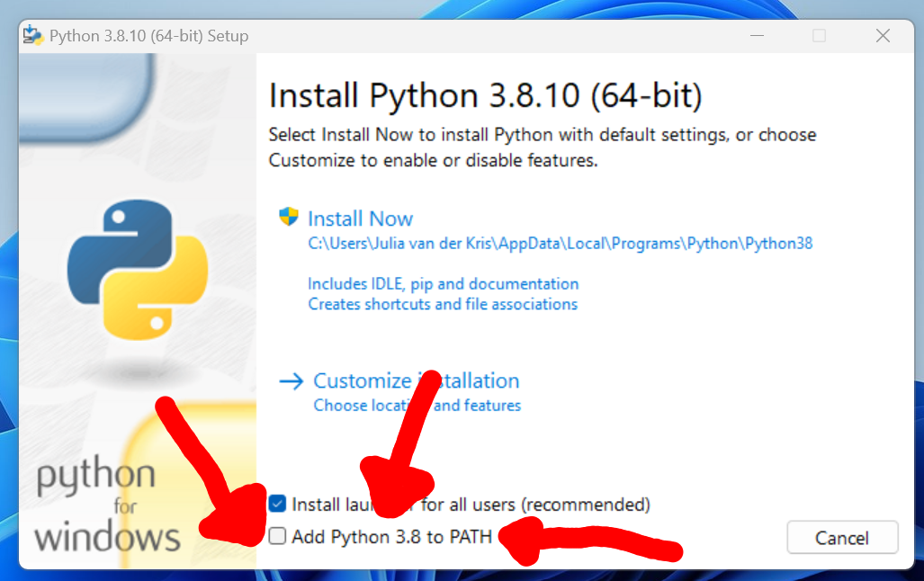Click the Customize installation arrow icon

tap(292, 381)
